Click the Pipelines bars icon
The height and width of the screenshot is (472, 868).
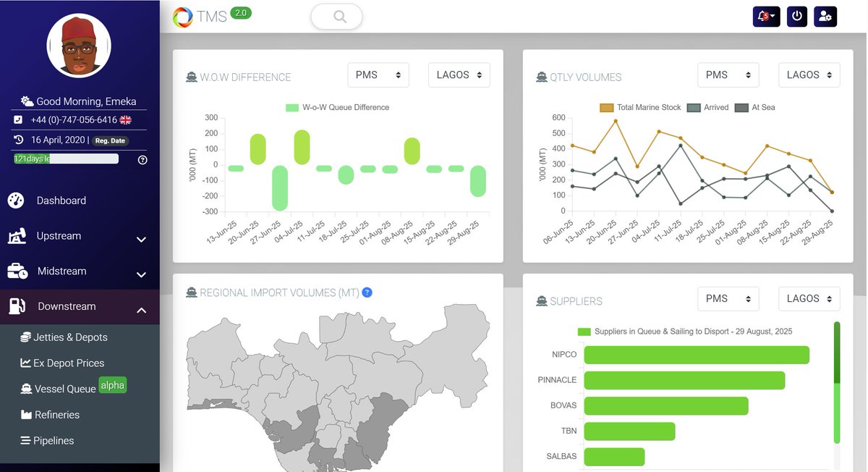click(25, 441)
